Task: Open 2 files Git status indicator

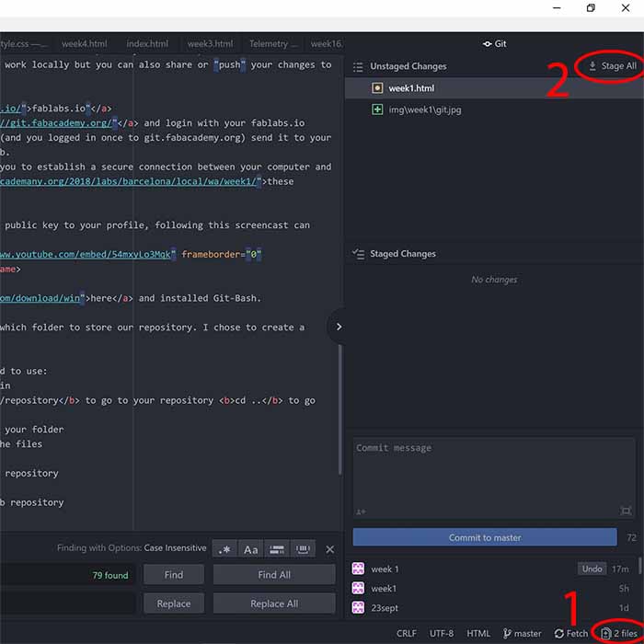Action: point(620,634)
